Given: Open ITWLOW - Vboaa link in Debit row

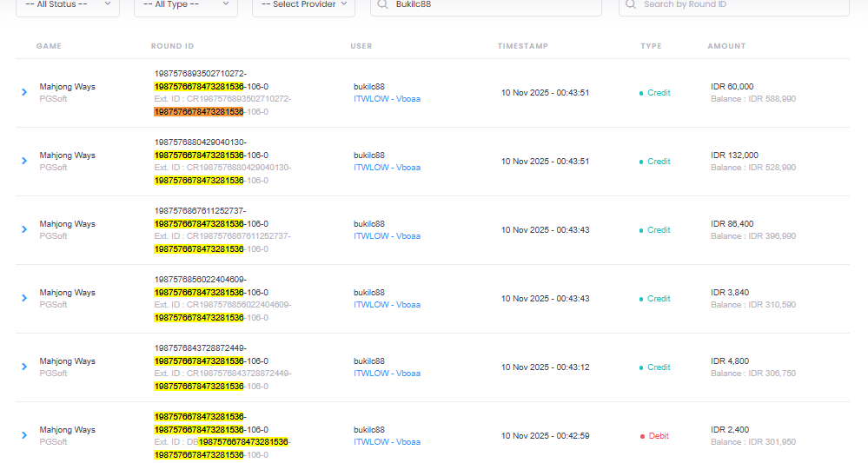Looking at the screenshot, I should tap(387, 442).
